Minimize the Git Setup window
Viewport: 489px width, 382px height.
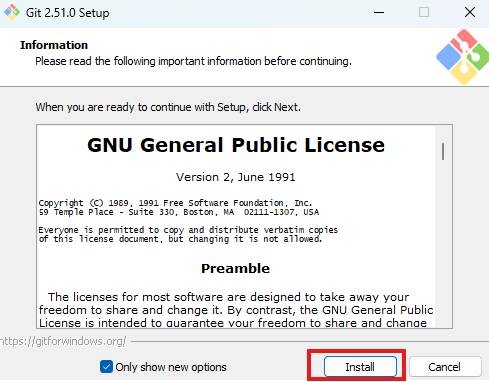[x=379, y=13]
